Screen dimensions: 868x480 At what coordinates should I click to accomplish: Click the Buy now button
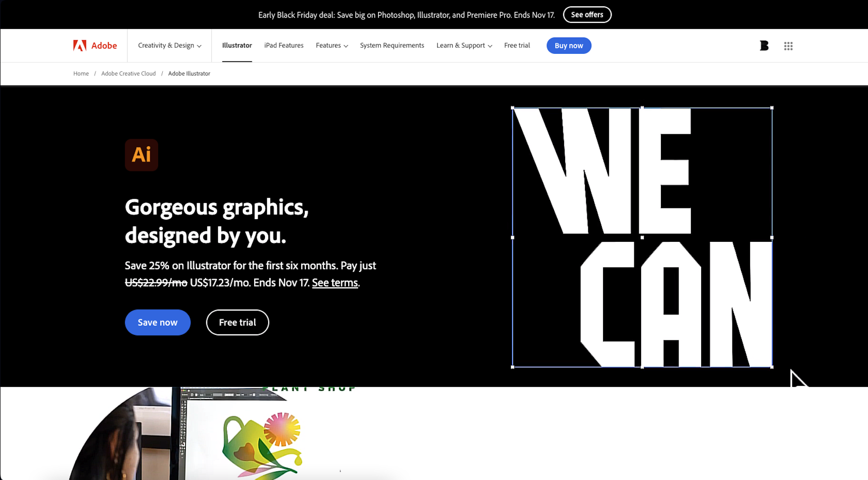pos(569,46)
